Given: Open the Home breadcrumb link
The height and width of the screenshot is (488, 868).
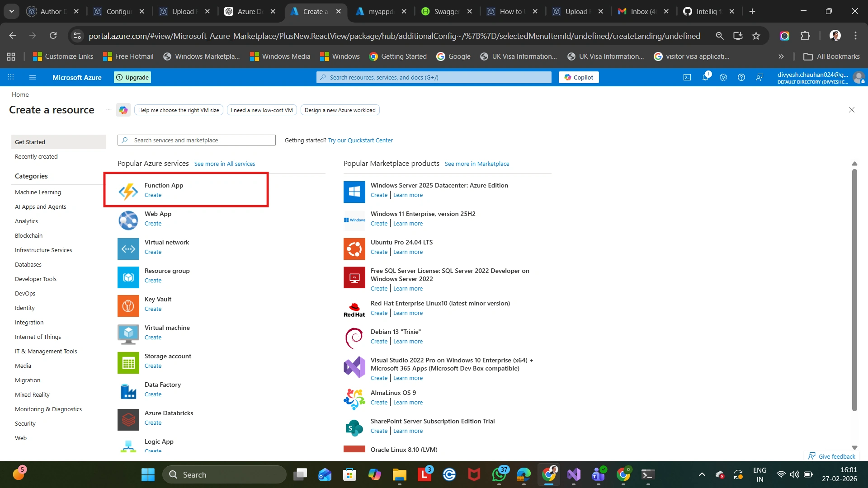Looking at the screenshot, I should 20,94.
